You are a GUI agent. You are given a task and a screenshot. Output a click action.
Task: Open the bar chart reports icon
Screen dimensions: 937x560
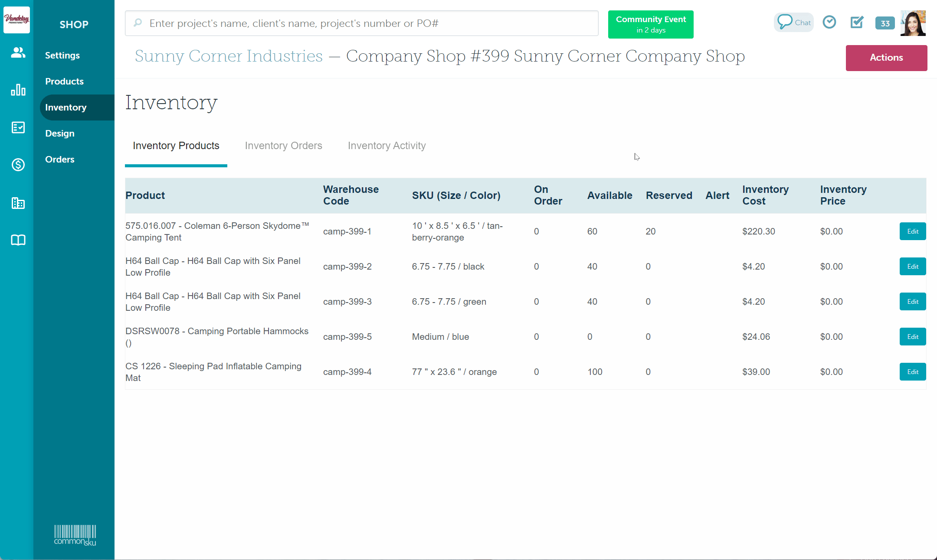click(18, 90)
